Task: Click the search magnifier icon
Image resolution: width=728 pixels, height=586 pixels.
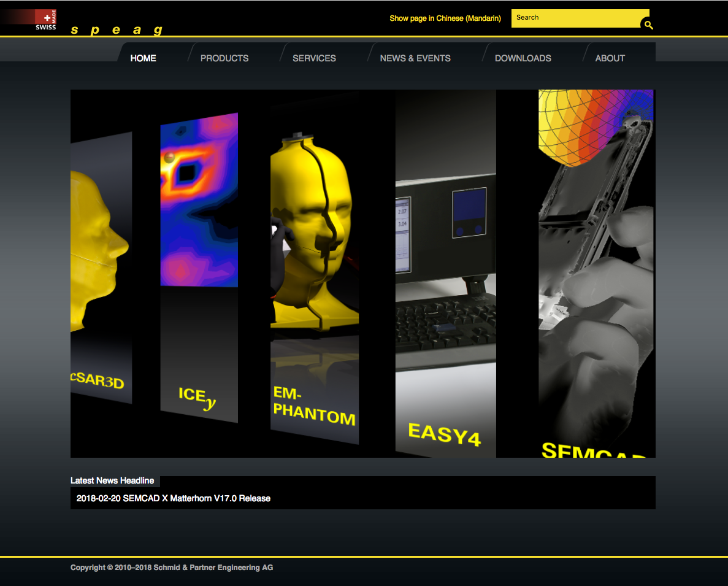Action: pyautogui.click(x=649, y=25)
